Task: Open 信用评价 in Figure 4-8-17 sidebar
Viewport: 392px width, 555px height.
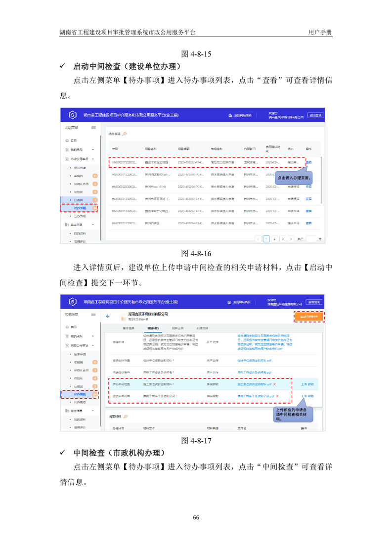Action: pyautogui.click(x=80, y=427)
